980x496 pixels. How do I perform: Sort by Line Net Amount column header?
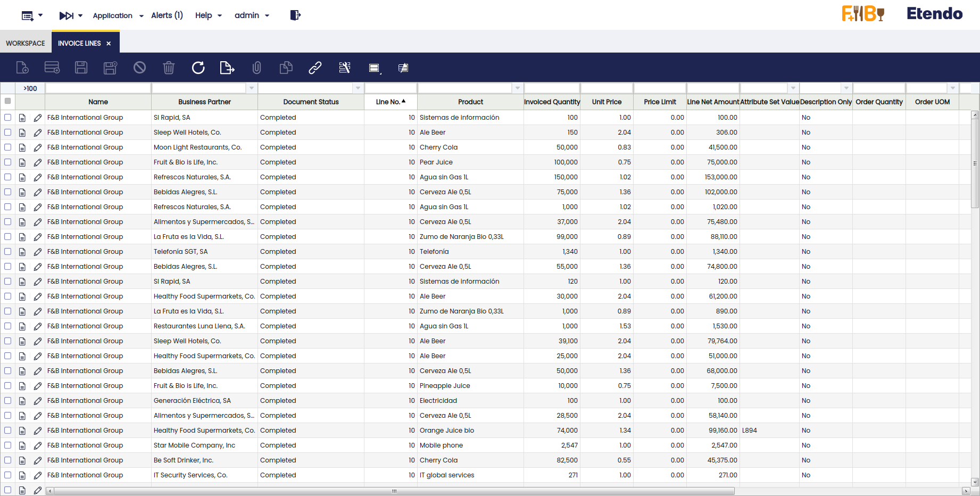click(713, 102)
